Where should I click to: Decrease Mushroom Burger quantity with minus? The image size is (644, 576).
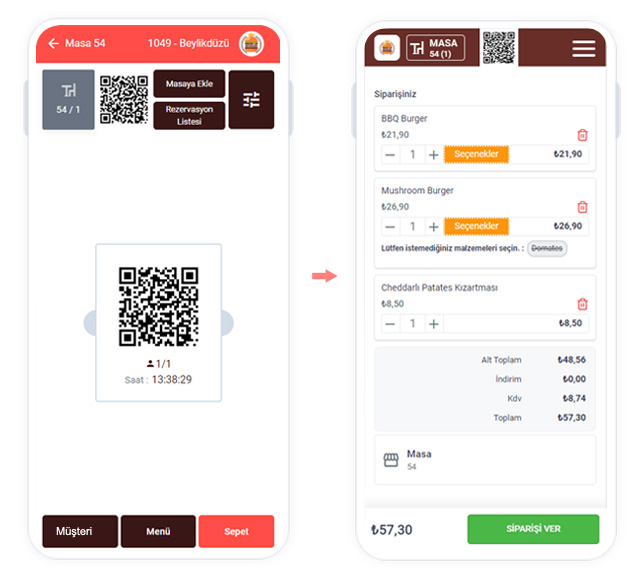(x=390, y=227)
